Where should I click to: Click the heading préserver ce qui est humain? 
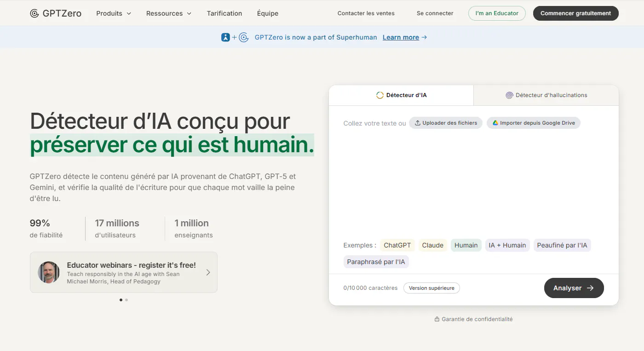coord(172,145)
